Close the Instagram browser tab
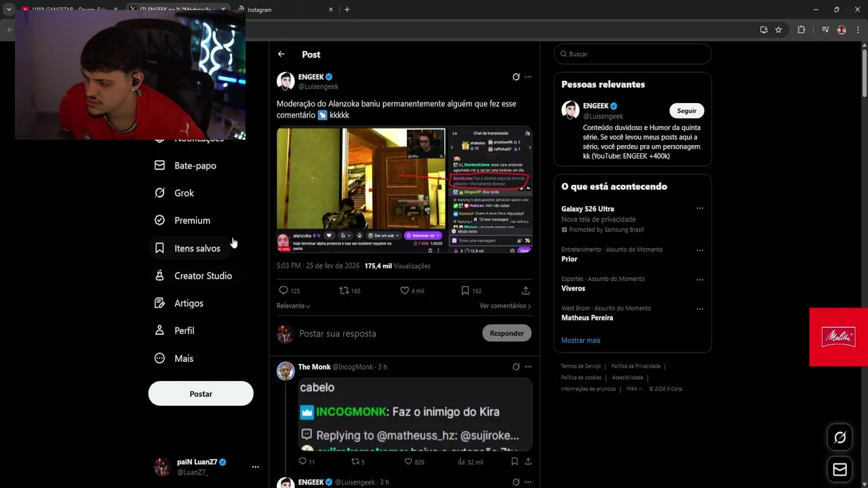 (x=331, y=9)
